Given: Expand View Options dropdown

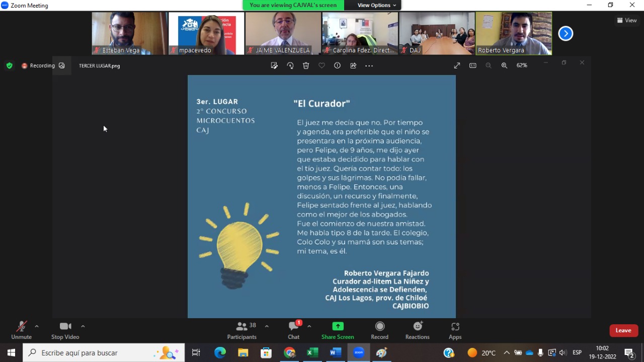Looking at the screenshot, I should [376, 5].
